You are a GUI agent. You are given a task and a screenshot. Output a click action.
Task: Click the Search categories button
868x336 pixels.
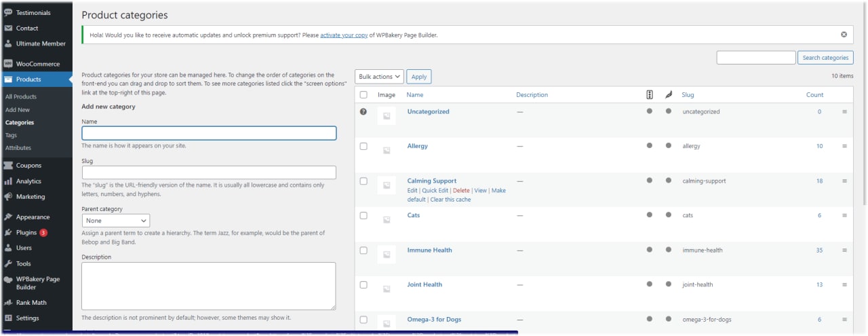825,58
